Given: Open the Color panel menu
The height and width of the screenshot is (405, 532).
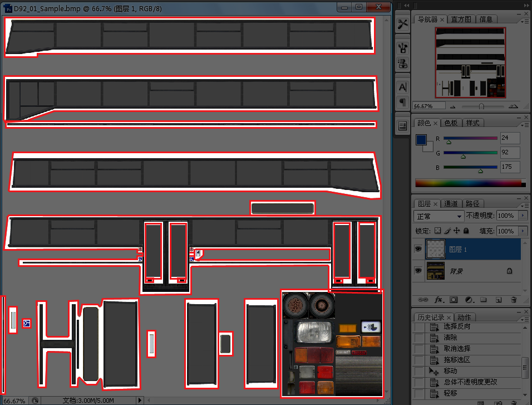Looking at the screenshot, I should pos(525,125).
